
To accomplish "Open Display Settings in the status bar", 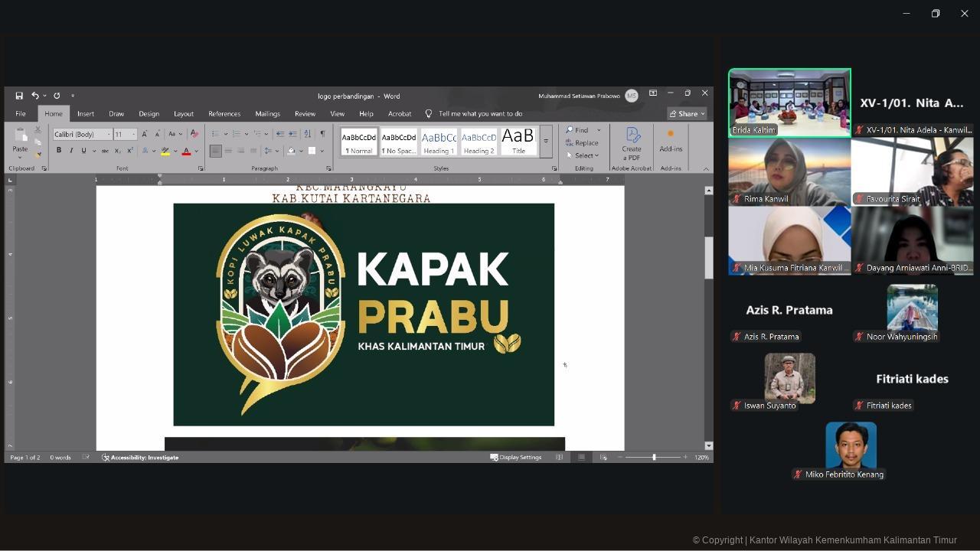I will [515, 457].
